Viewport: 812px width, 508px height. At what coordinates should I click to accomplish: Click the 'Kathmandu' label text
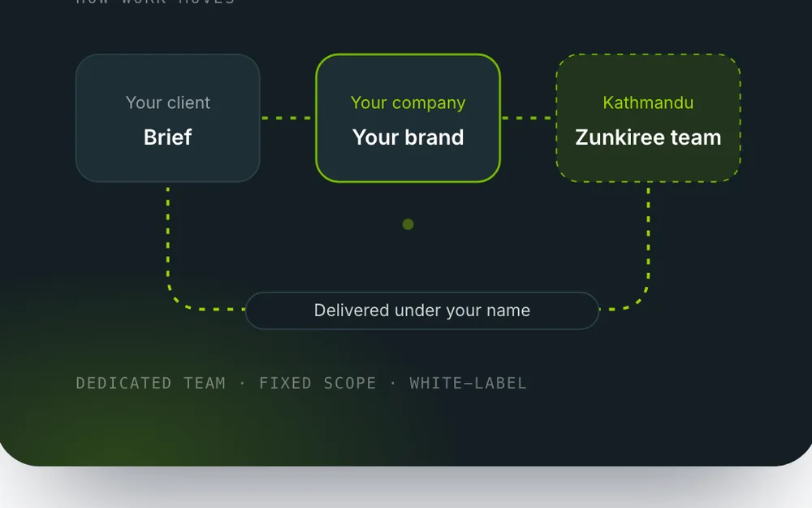click(x=648, y=102)
